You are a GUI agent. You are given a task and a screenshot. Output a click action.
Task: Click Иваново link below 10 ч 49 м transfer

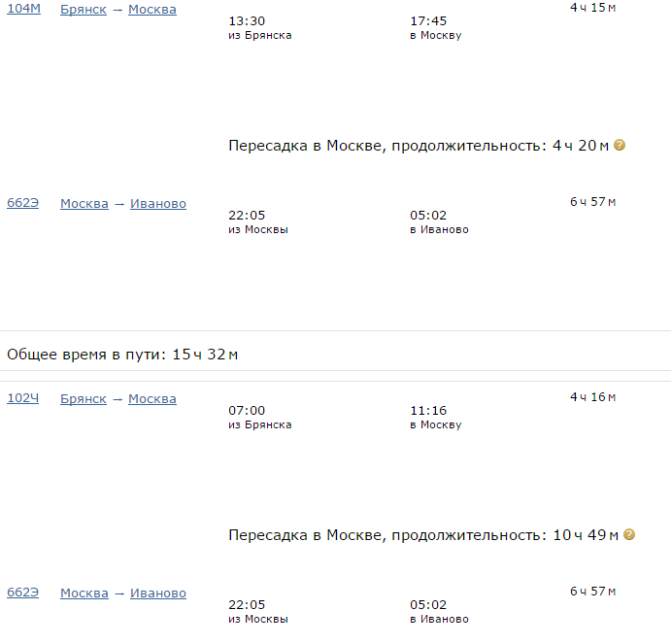pyautogui.click(x=158, y=593)
